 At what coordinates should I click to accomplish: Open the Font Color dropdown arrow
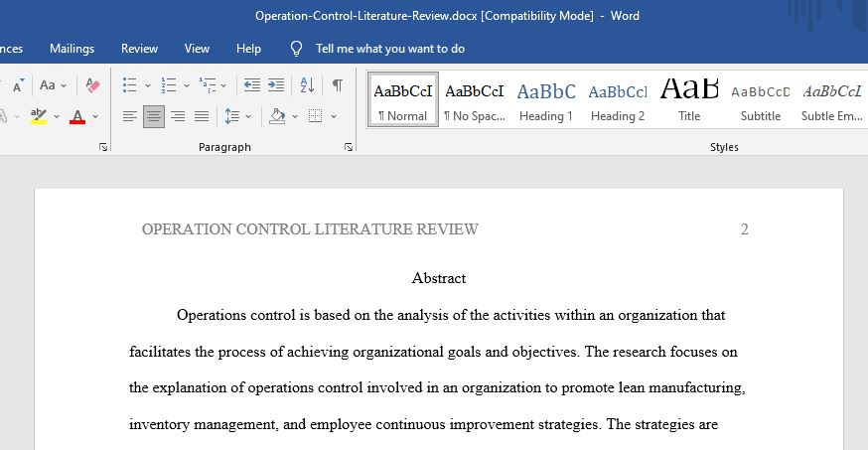[x=95, y=117]
